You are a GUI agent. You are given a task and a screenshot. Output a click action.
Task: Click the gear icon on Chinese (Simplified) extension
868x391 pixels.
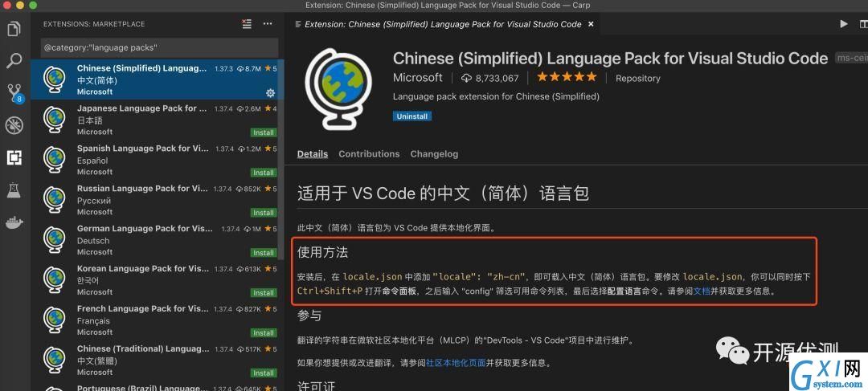[x=270, y=92]
